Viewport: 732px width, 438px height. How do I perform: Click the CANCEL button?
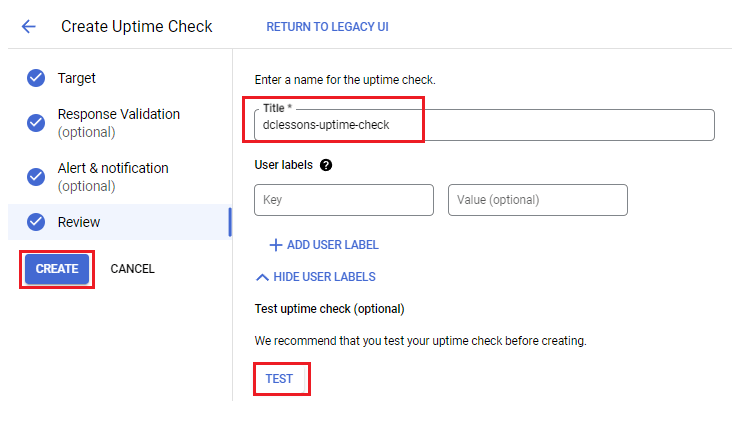133,269
